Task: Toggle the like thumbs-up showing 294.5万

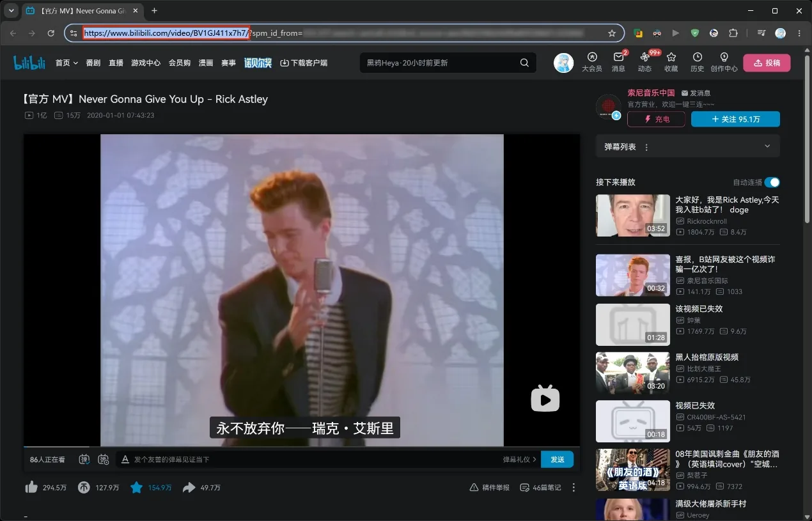Action: pyautogui.click(x=31, y=487)
